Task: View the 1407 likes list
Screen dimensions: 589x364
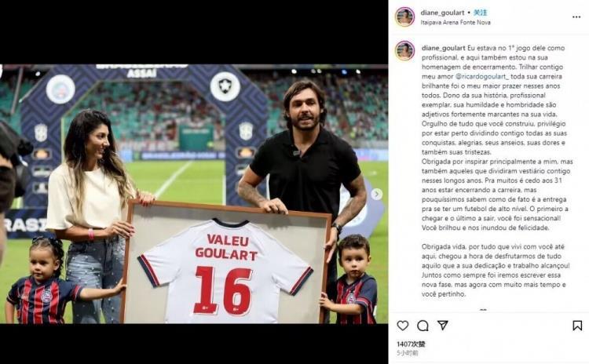Action: tap(411, 344)
